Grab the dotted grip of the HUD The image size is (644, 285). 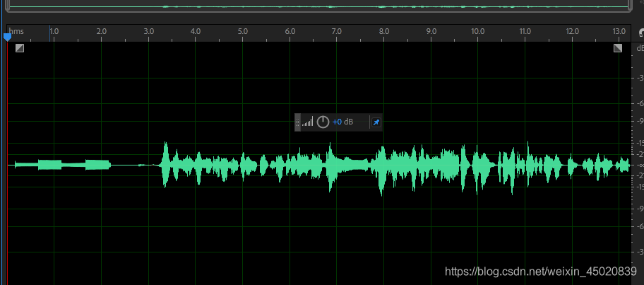[298, 122]
